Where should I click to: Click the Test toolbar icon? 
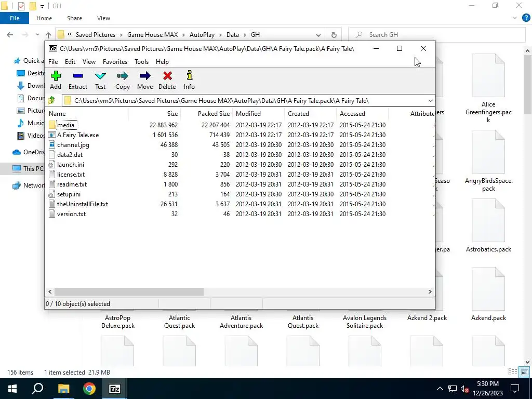(x=100, y=76)
